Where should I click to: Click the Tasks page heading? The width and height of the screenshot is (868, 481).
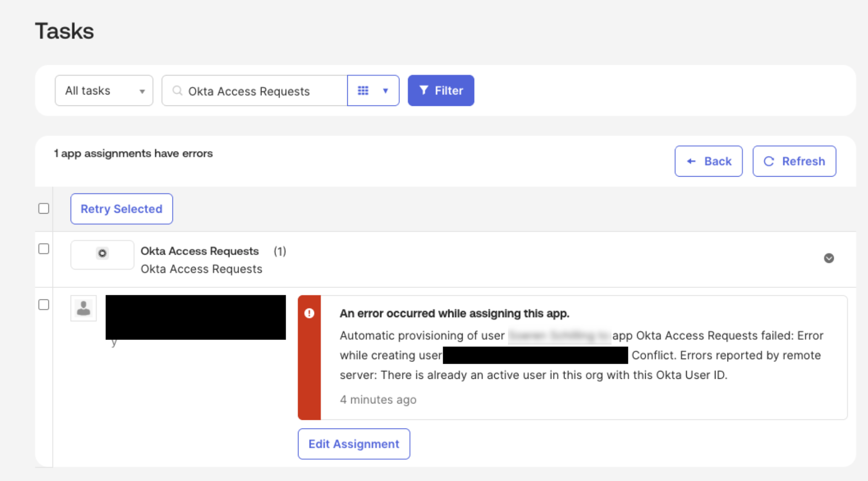click(64, 31)
